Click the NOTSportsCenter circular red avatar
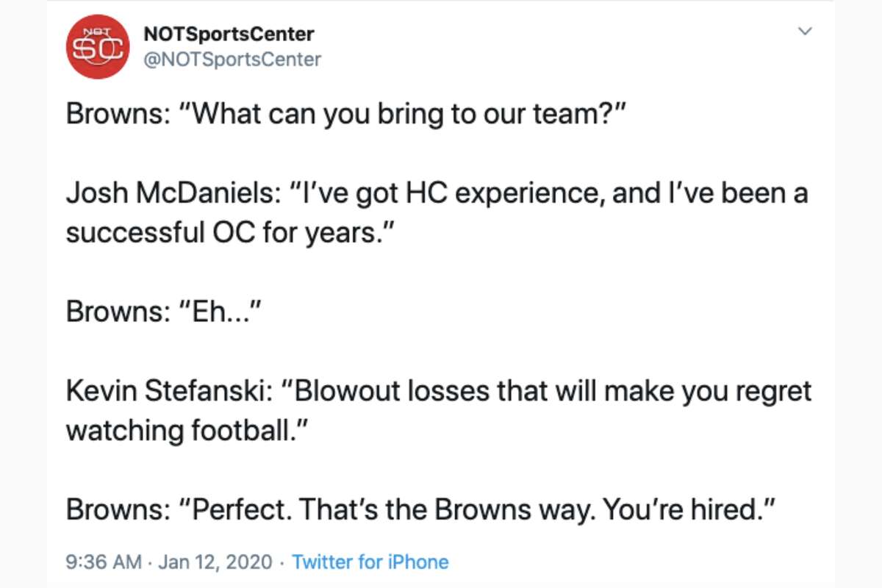 click(97, 46)
